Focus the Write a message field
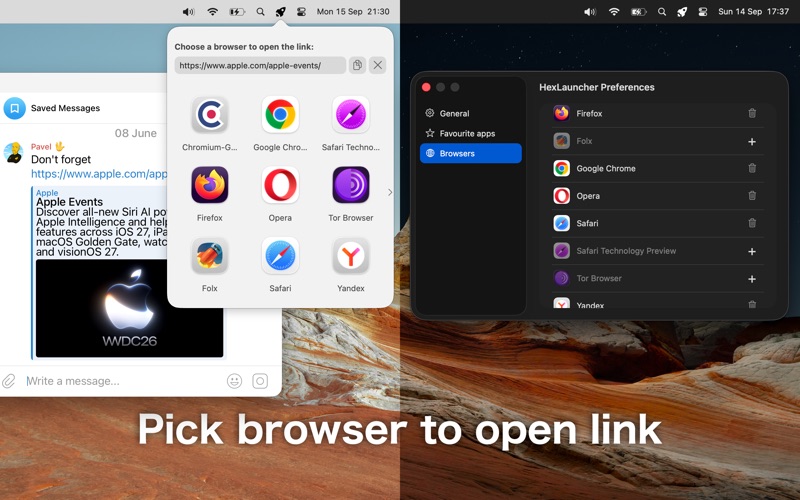The width and height of the screenshot is (800, 500). tap(122, 381)
